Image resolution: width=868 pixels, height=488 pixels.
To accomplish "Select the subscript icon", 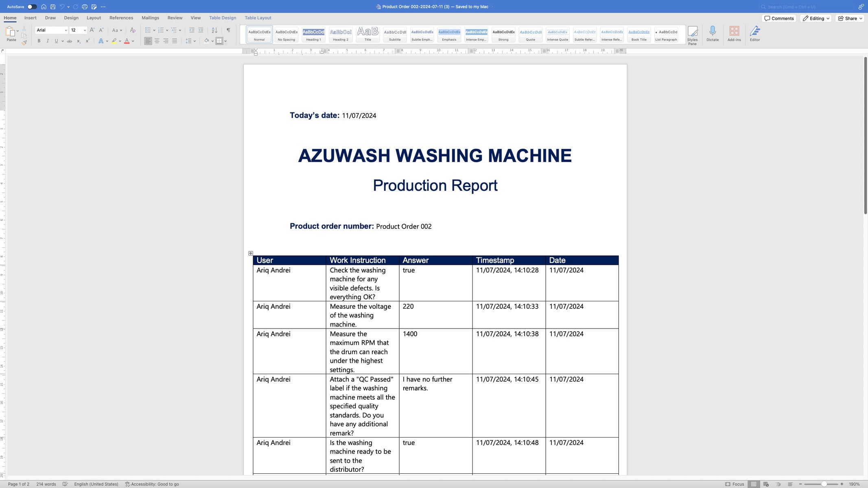I will 78,41.
